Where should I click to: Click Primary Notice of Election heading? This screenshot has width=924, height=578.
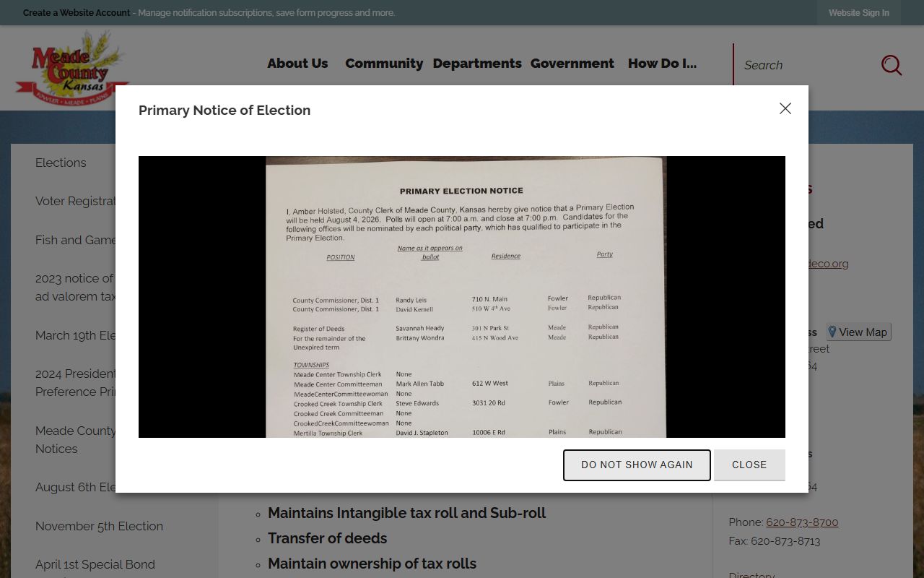pyautogui.click(x=225, y=110)
